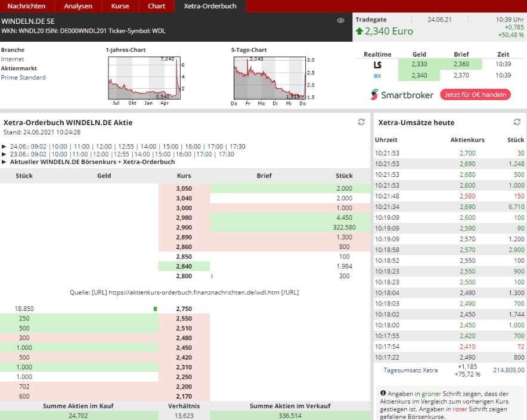This screenshot has height=420, width=527.
Task: Switch to the Nachrichten tab
Action: coord(26,6)
